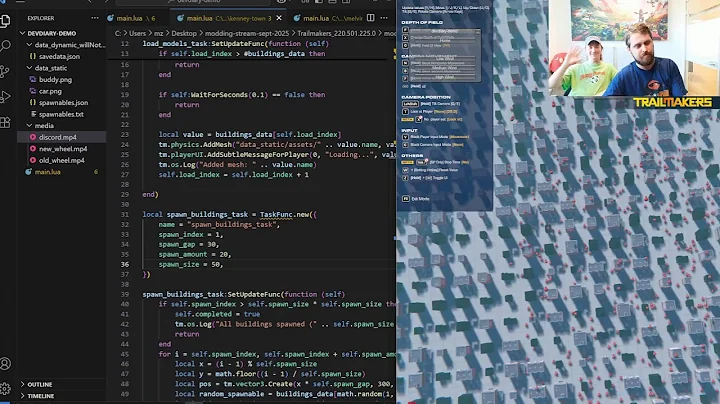Collapse the data_dynamic_willNot folder
The width and height of the screenshot is (720, 404).
tap(29, 45)
